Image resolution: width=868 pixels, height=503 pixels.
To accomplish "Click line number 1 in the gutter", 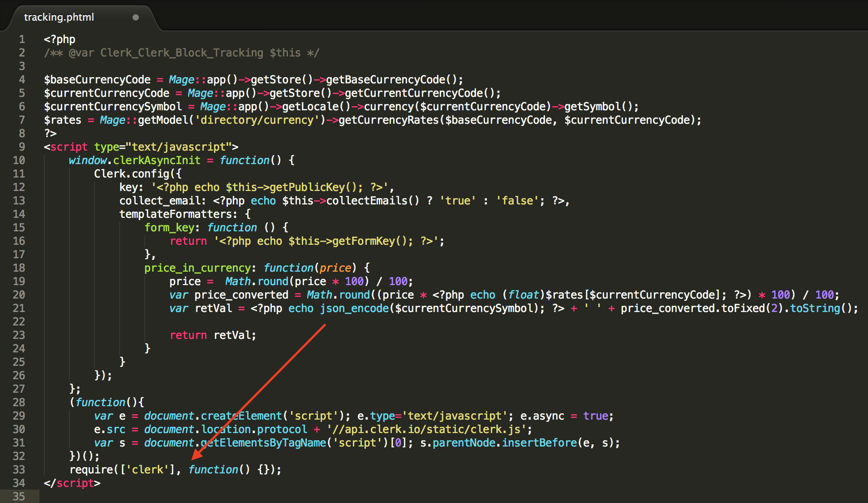I will [22, 39].
